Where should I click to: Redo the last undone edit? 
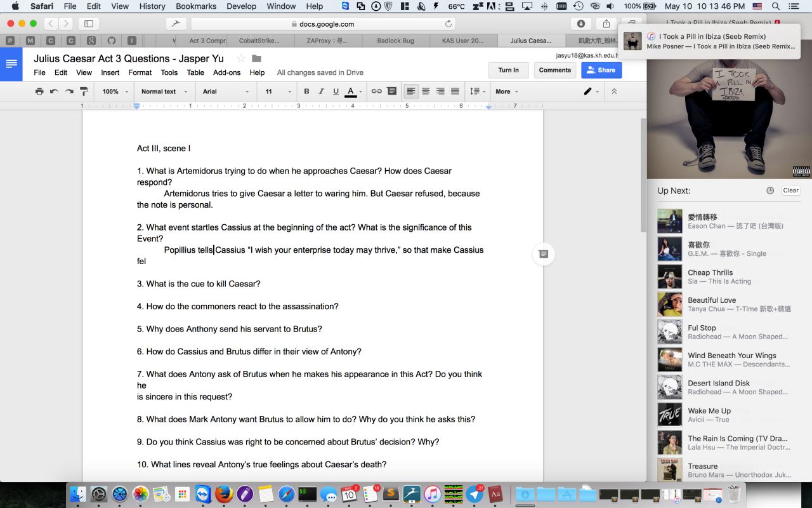(x=69, y=91)
